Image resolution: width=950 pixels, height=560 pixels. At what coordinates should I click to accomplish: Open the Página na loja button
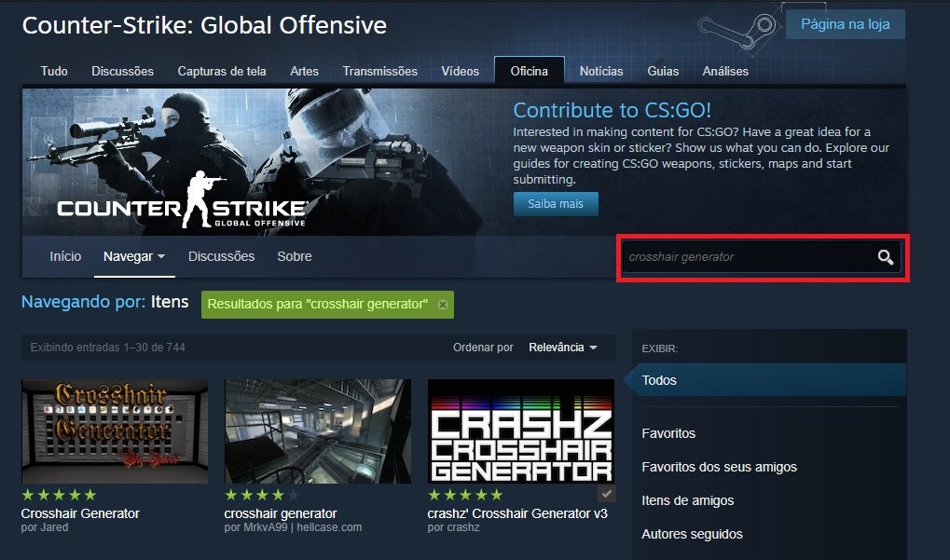pyautogui.click(x=846, y=24)
